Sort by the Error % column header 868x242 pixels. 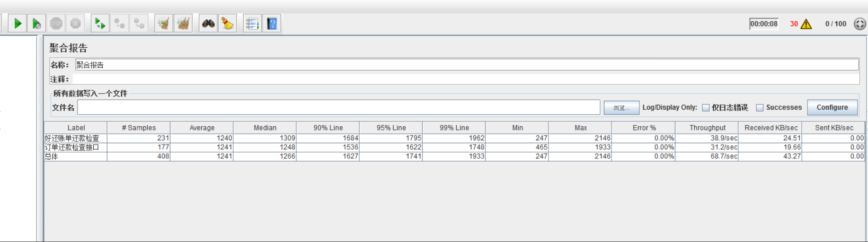point(644,128)
